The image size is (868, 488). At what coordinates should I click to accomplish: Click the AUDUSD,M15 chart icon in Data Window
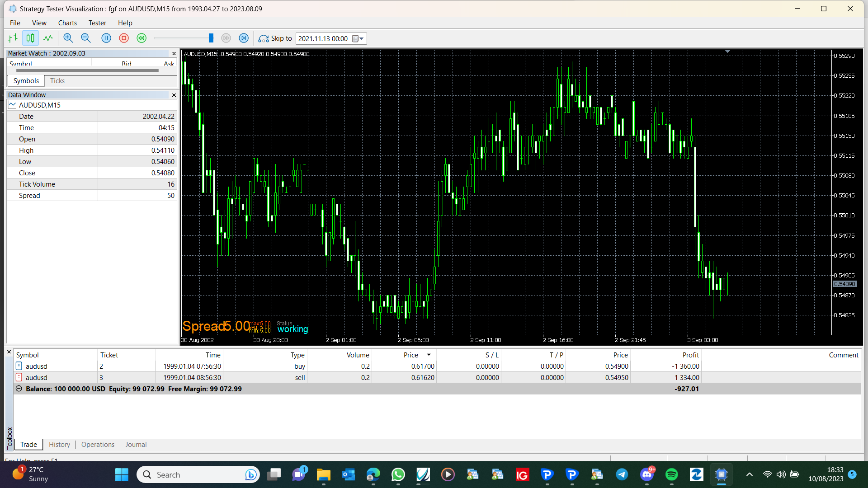pos(12,105)
